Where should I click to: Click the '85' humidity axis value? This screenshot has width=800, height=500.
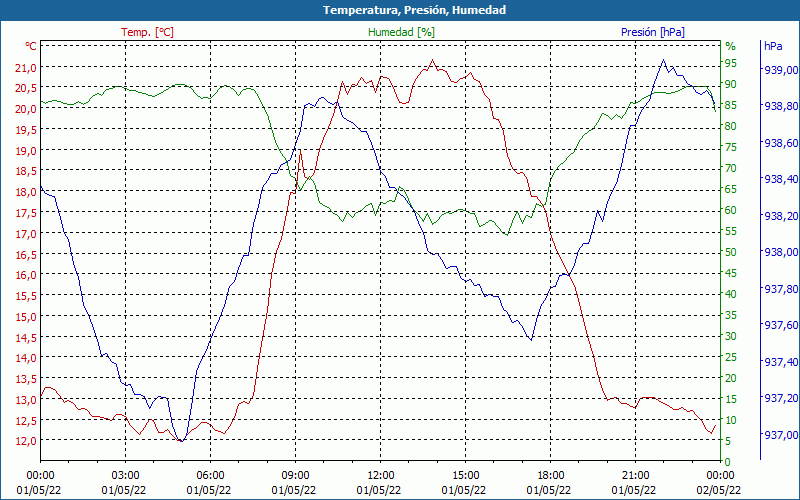[731, 105]
